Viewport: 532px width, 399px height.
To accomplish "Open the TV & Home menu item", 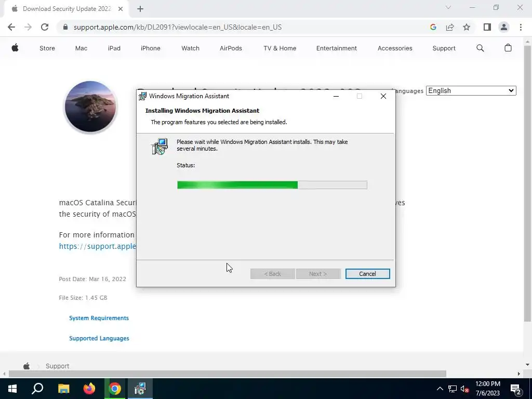I will point(280,48).
